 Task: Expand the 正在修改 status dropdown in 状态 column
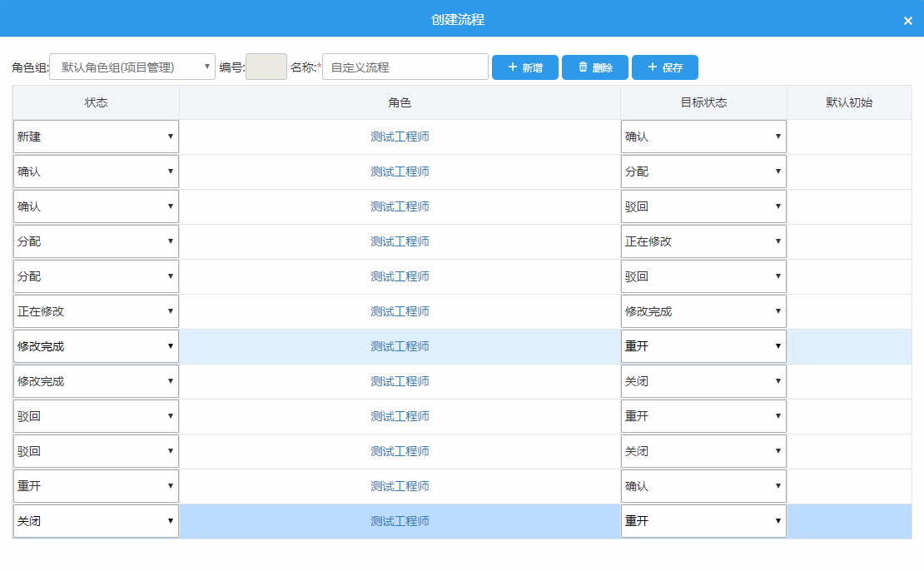pyautogui.click(x=96, y=311)
